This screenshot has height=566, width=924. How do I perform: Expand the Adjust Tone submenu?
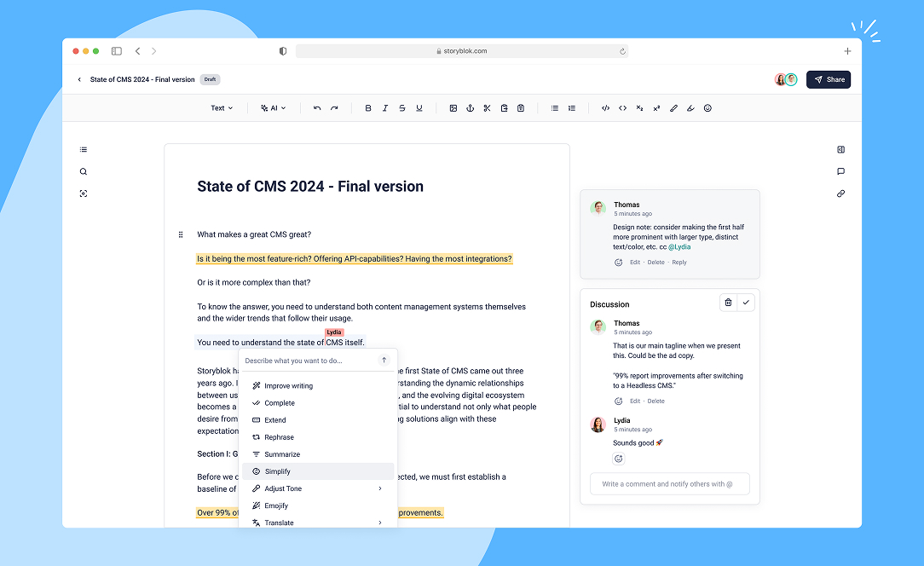pyautogui.click(x=318, y=488)
